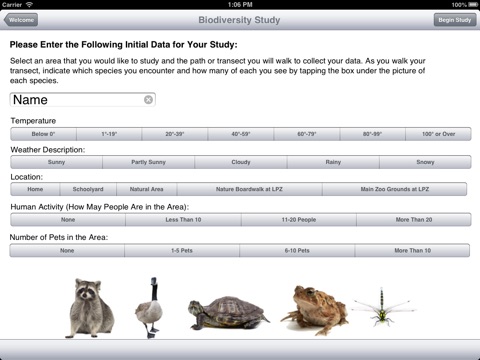
Task: Tap the turtle species picture
Action: click(229, 313)
